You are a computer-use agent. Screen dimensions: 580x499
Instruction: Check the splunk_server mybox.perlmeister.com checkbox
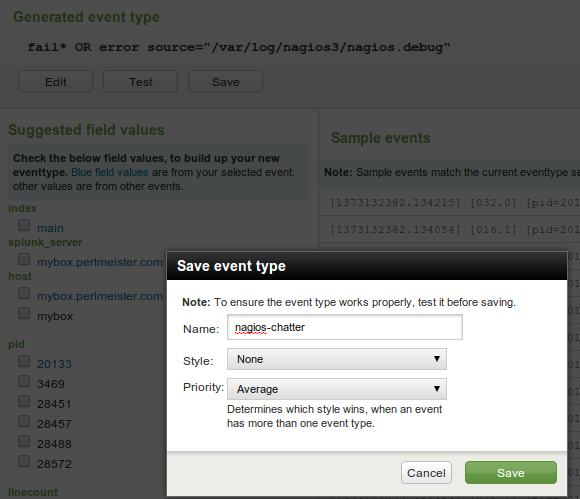pyautogui.click(x=24, y=259)
